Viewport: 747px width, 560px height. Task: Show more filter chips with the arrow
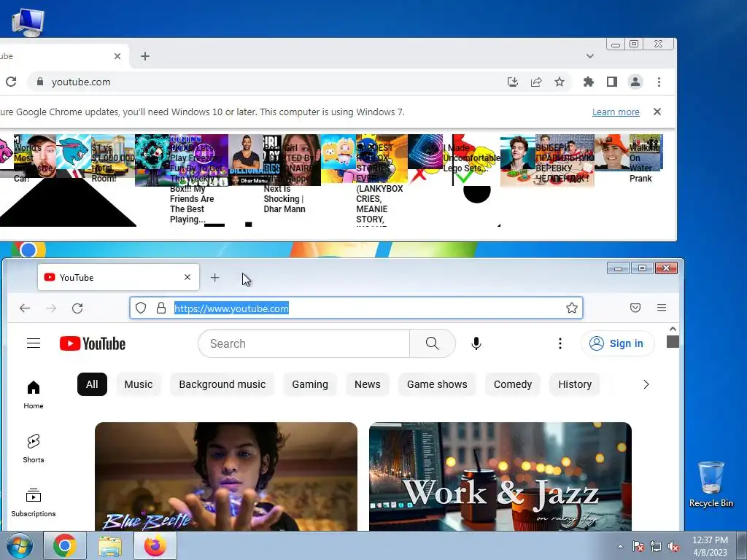[646, 384]
